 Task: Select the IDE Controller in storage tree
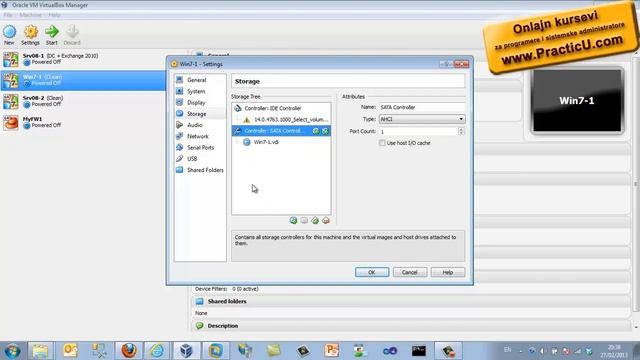[x=281, y=108]
